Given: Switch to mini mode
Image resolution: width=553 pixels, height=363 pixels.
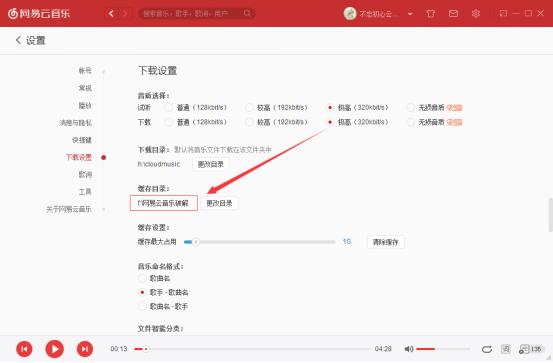Looking at the screenshot, I should pos(503,13).
